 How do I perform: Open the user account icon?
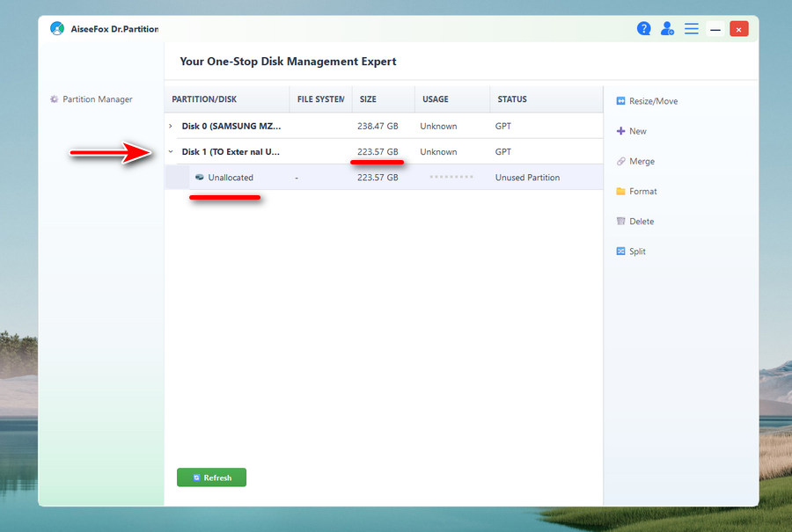coord(667,29)
